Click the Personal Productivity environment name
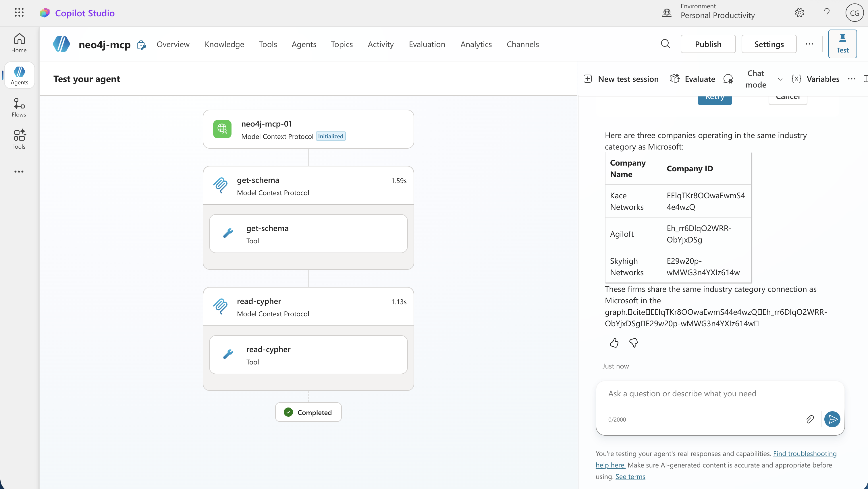The width and height of the screenshot is (868, 489). (717, 15)
